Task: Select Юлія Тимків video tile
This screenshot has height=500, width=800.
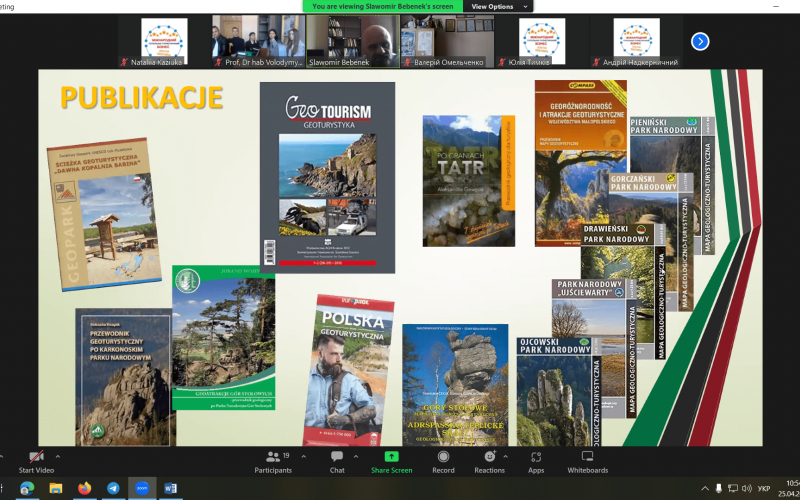Action: tap(541, 41)
